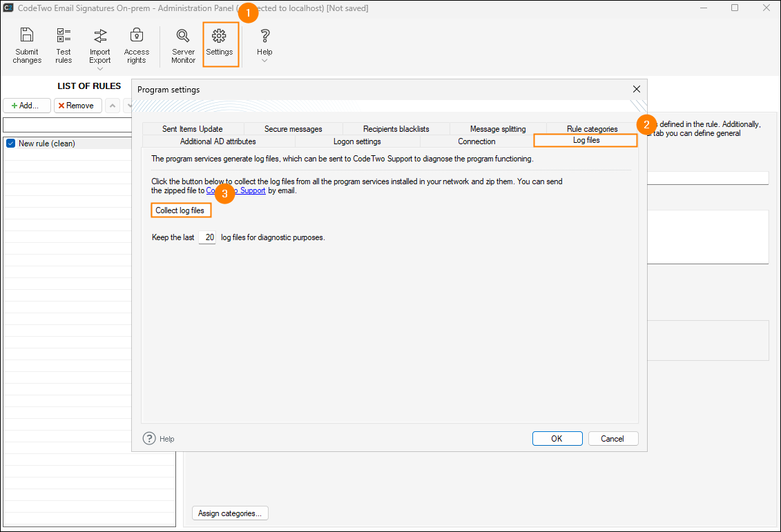Viewport: 781px width, 532px height.
Task: Uncheck the New rule (clean) checkbox
Action: coord(10,143)
